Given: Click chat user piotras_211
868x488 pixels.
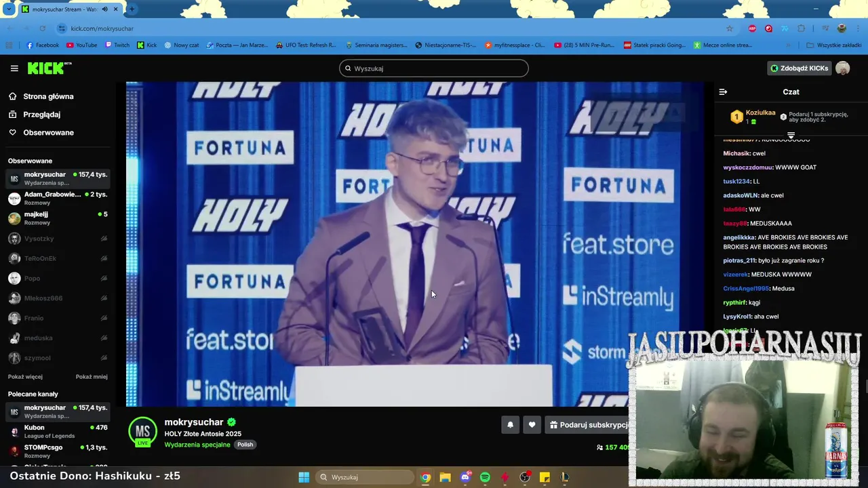Looking at the screenshot, I should (739, 261).
